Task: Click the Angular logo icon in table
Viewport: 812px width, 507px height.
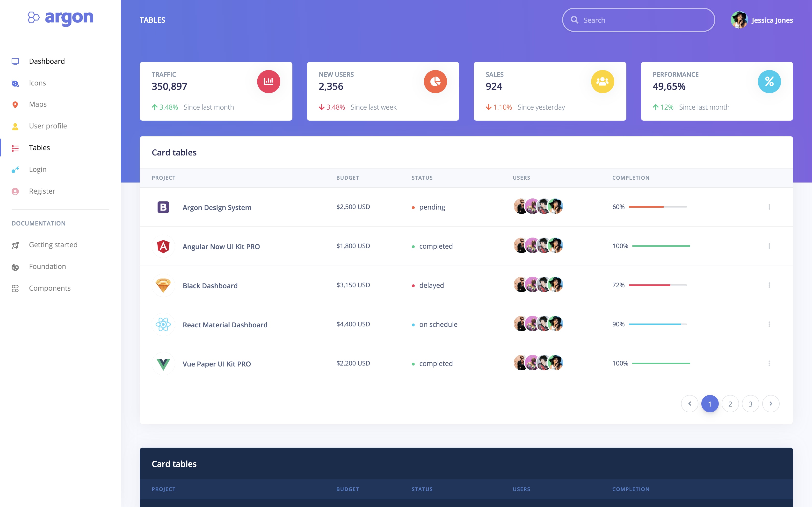Action: pos(163,246)
